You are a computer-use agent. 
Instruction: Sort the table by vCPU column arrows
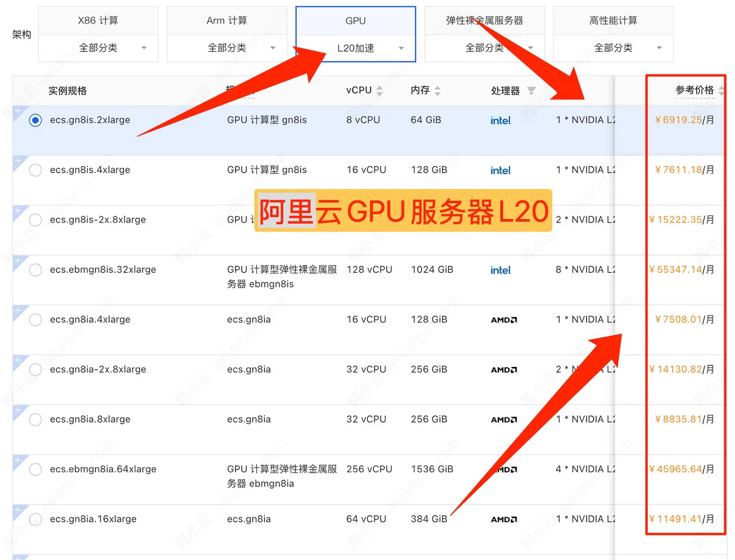[x=380, y=91]
